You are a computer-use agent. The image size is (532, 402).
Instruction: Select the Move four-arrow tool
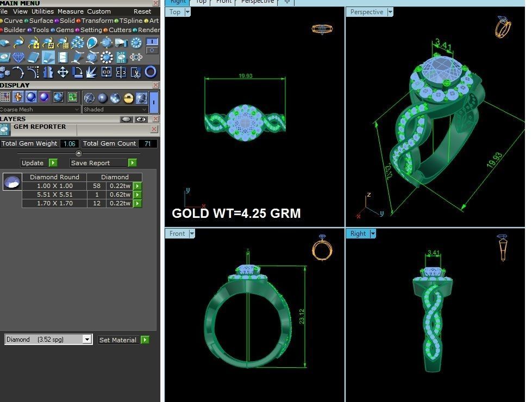(x=63, y=72)
